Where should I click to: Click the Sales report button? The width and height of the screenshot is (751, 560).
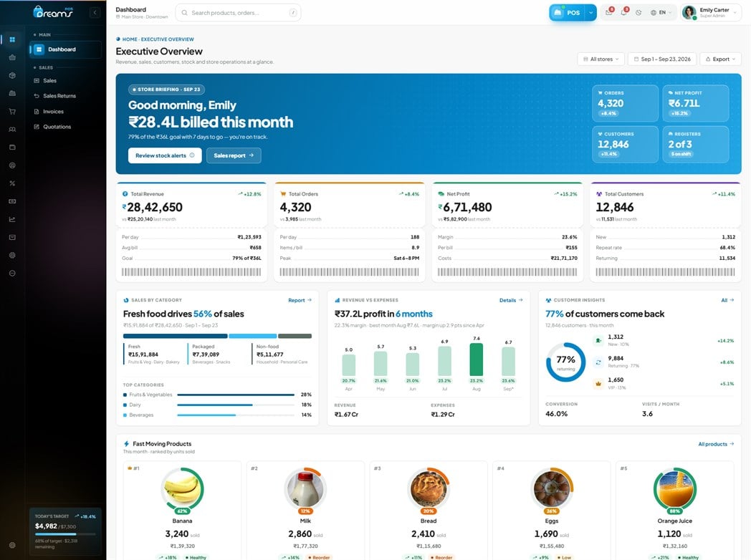pyautogui.click(x=234, y=155)
